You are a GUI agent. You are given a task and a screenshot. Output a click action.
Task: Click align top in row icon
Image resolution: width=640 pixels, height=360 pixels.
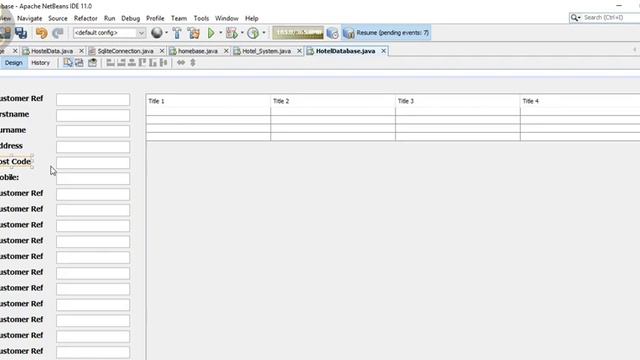coord(142,62)
